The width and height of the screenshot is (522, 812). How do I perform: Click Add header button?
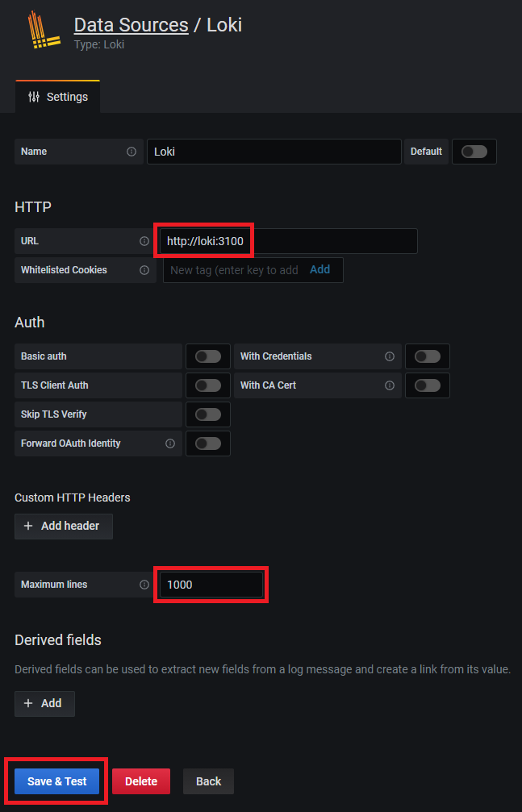63,526
